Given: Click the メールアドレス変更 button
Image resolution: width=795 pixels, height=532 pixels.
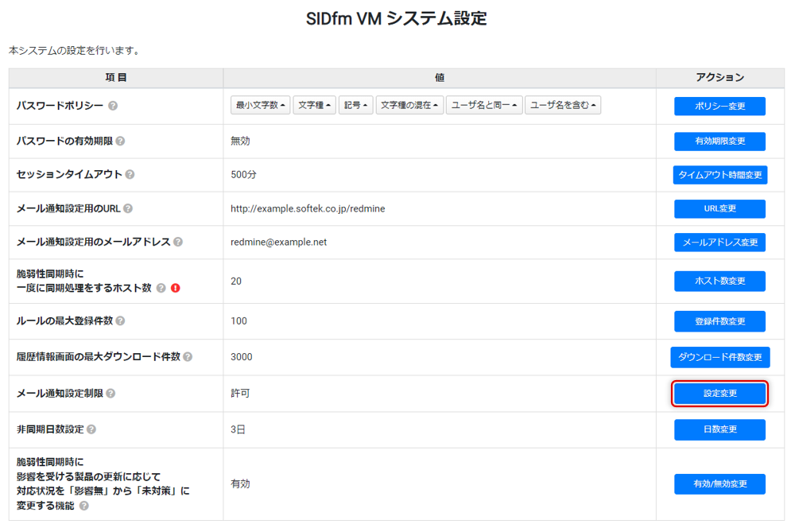Looking at the screenshot, I should click(719, 242).
